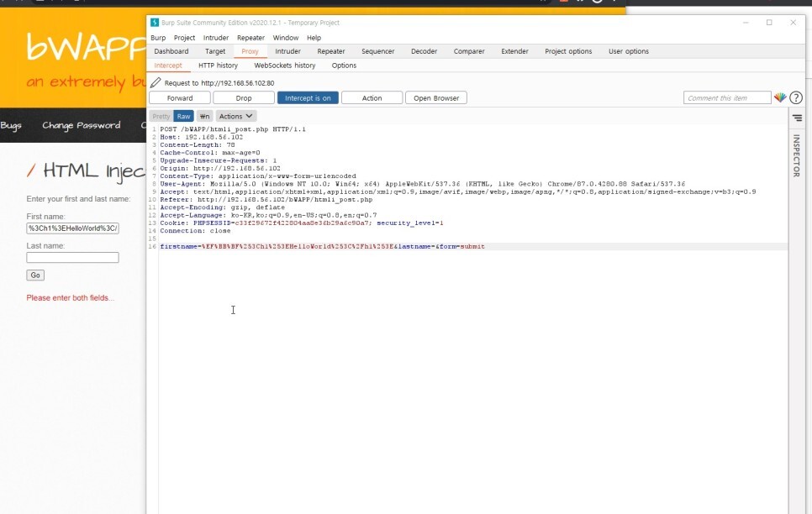The width and height of the screenshot is (812, 514).
Task: Switch to the User options tab
Action: tap(628, 51)
